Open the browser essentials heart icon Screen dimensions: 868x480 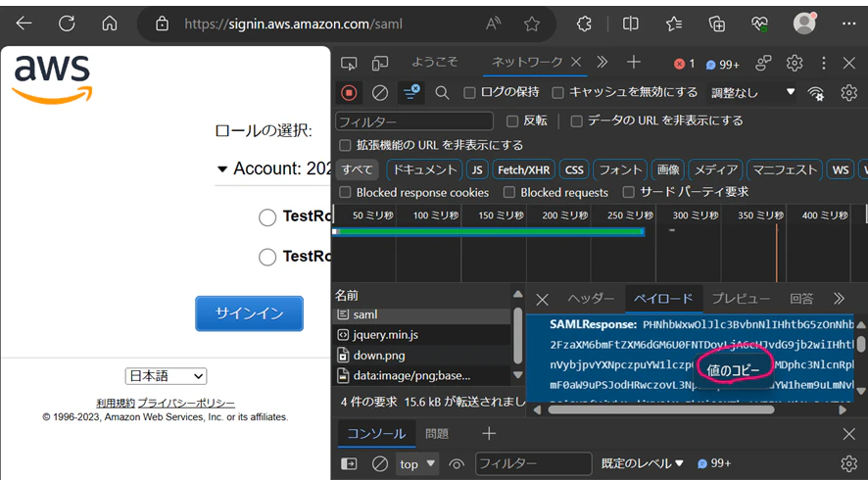click(x=759, y=24)
